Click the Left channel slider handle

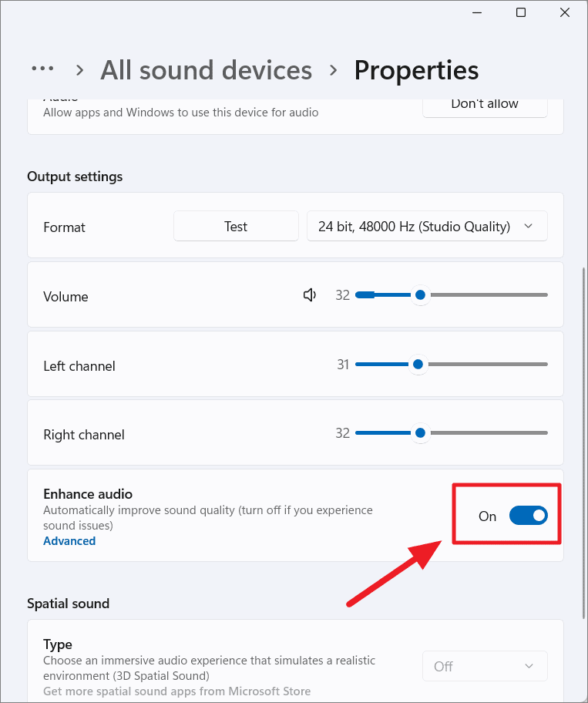(418, 364)
